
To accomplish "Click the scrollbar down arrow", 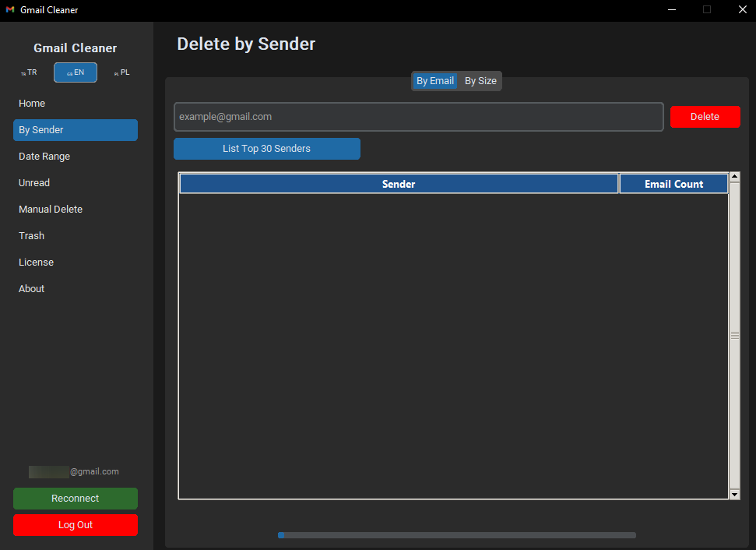I will click(x=734, y=495).
